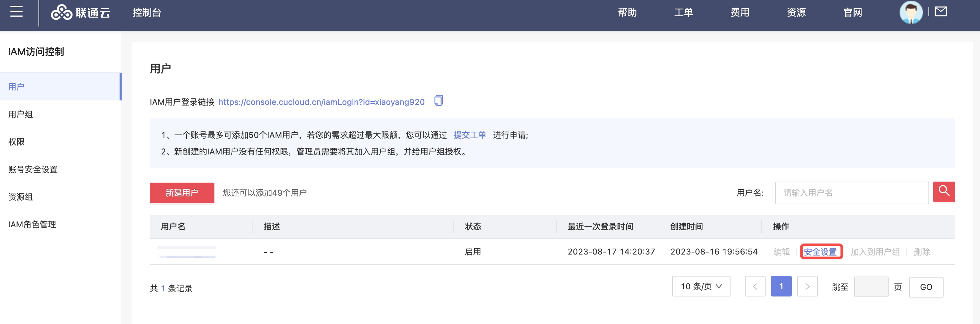Click the 跳至 page number input
Image resolution: width=980 pixels, height=324 pixels.
870,287
